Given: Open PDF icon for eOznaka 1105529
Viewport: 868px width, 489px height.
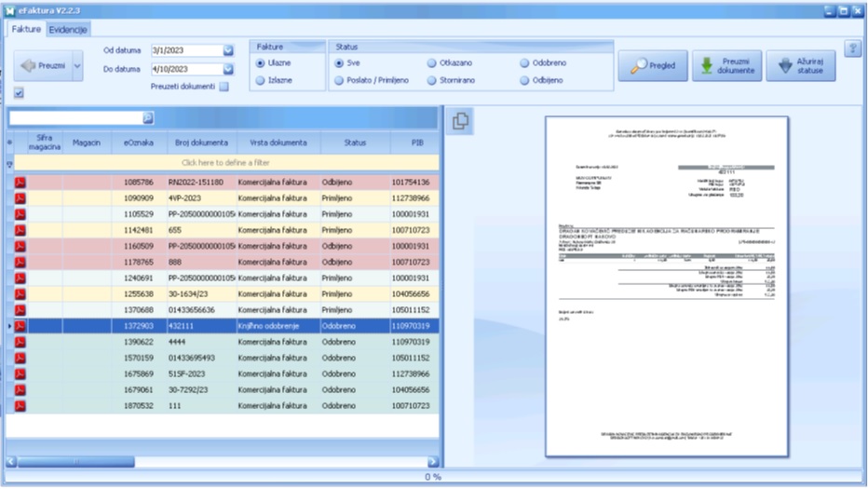Looking at the screenshot, I should 20,214.
